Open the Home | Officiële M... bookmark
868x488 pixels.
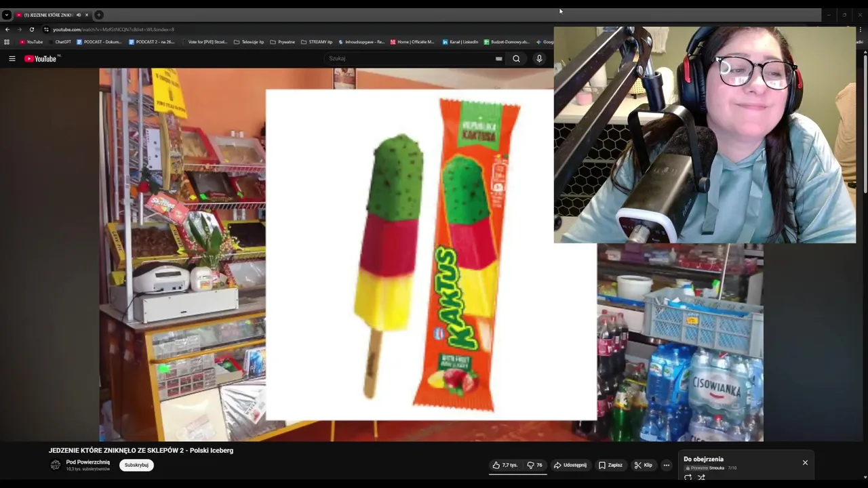pos(412,42)
